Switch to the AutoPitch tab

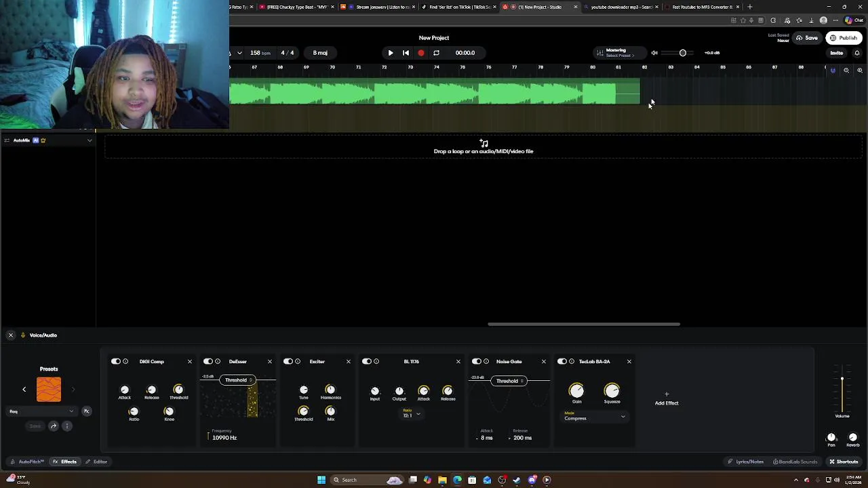pyautogui.click(x=27, y=462)
